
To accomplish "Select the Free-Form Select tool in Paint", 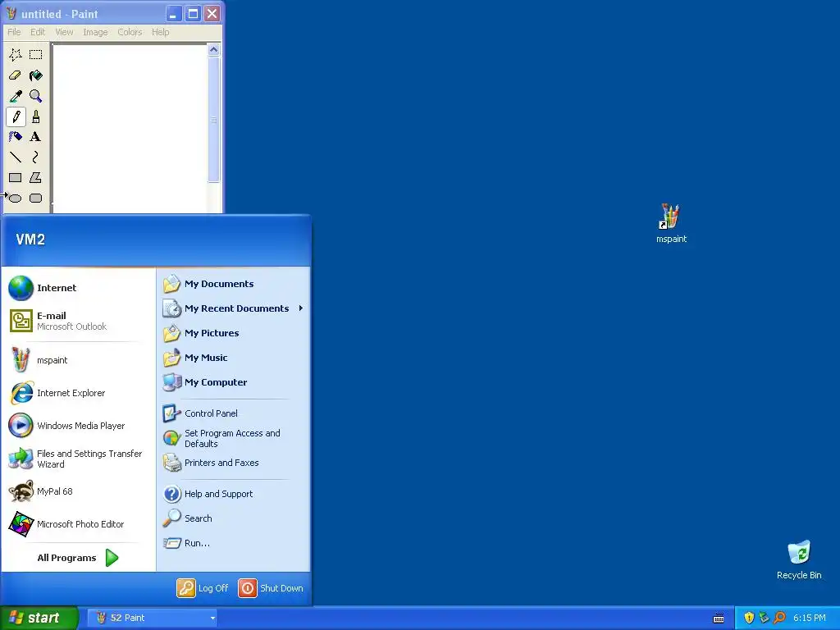I will click(16, 55).
